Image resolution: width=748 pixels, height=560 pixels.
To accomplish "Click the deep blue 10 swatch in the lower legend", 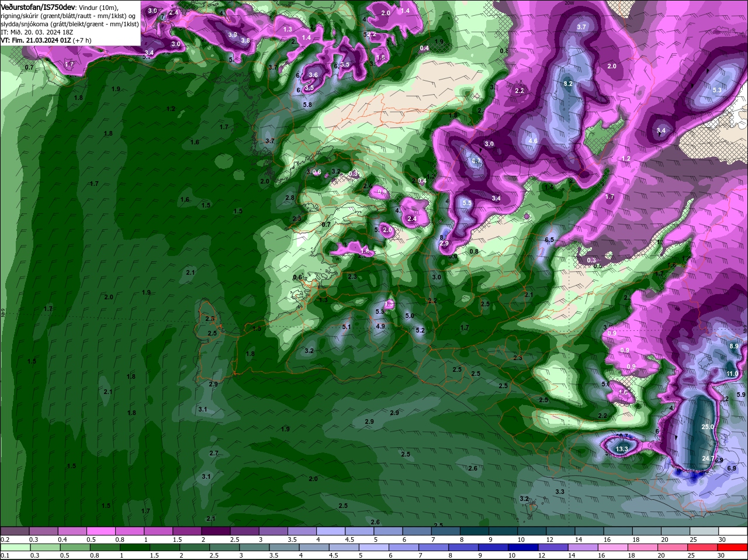I will point(524,547).
